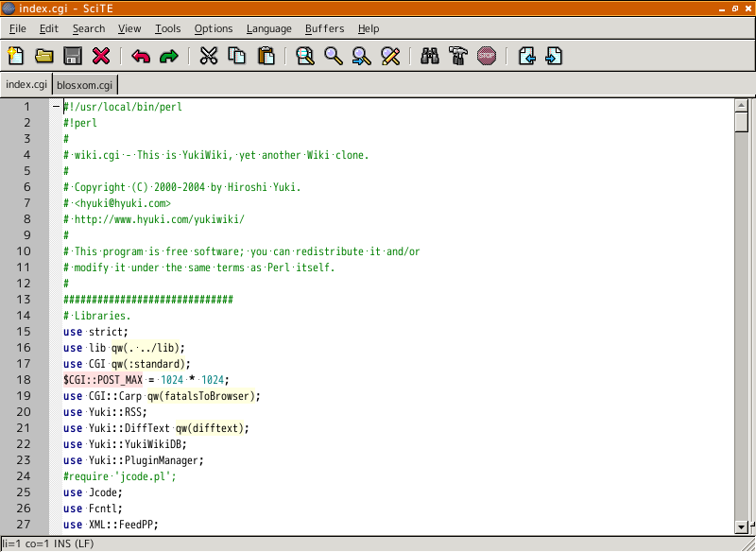This screenshot has height=552, width=756.
Task: Click scrollbar down arrow
Action: [742, 526]
